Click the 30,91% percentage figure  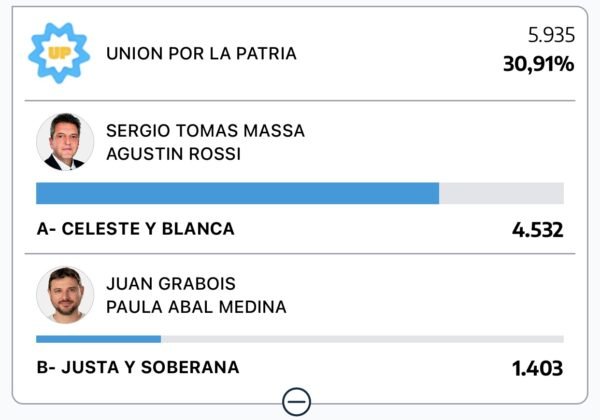click(538, 64)
